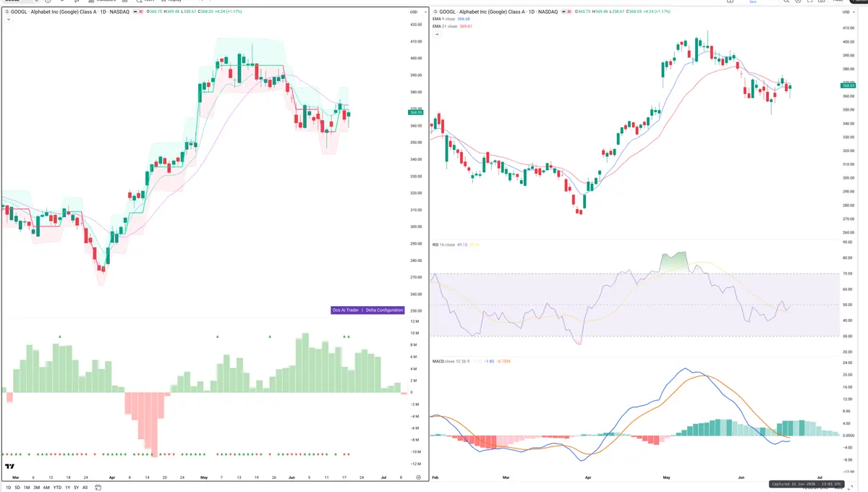Screen dimensions: 868x492
Task: Expand the left chart indicator legend chevron
Action: coord(8,20)
